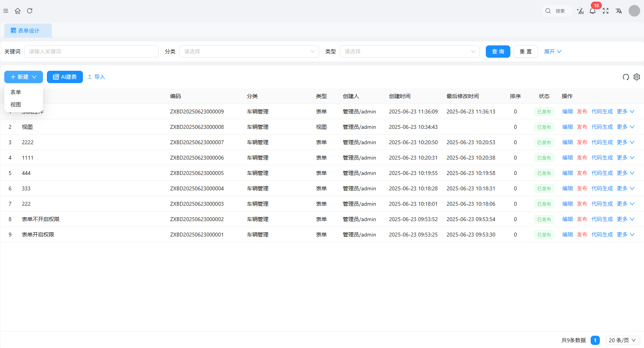Viewport: 644px width, 348px height.
Task: Switch to the 表单设计 tab
Action: tap(28, 31)
